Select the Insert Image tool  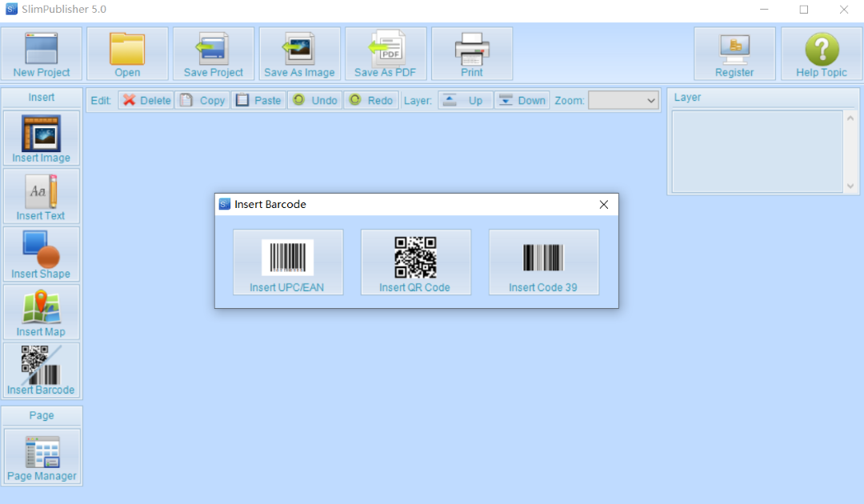tap(41, 138)
